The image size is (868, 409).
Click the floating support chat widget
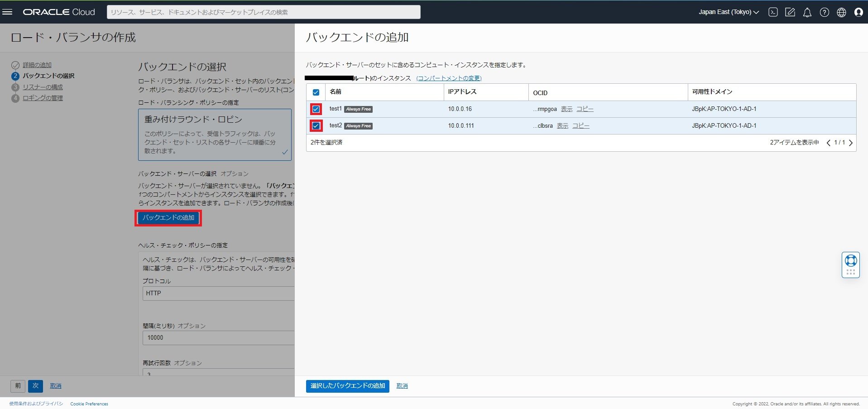coord(850,265)
